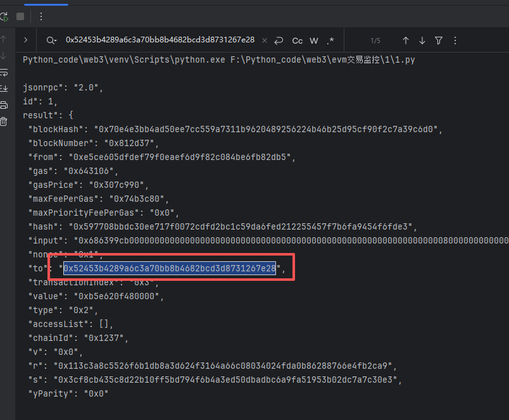
Task: Expand the search bar chevron
Action: [x=26, y=40]
